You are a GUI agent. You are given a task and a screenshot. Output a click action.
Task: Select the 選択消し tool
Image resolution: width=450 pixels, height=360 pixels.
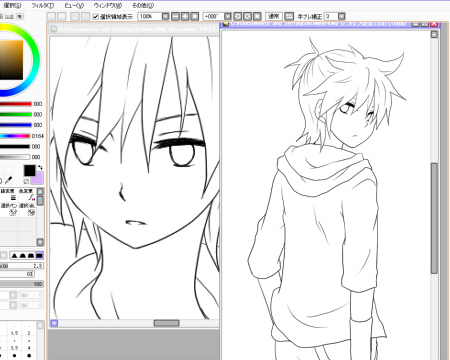[27, 209]
